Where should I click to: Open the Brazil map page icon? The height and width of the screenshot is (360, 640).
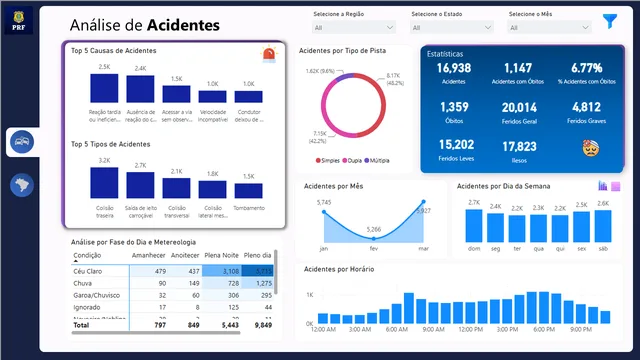pos(22,185)
